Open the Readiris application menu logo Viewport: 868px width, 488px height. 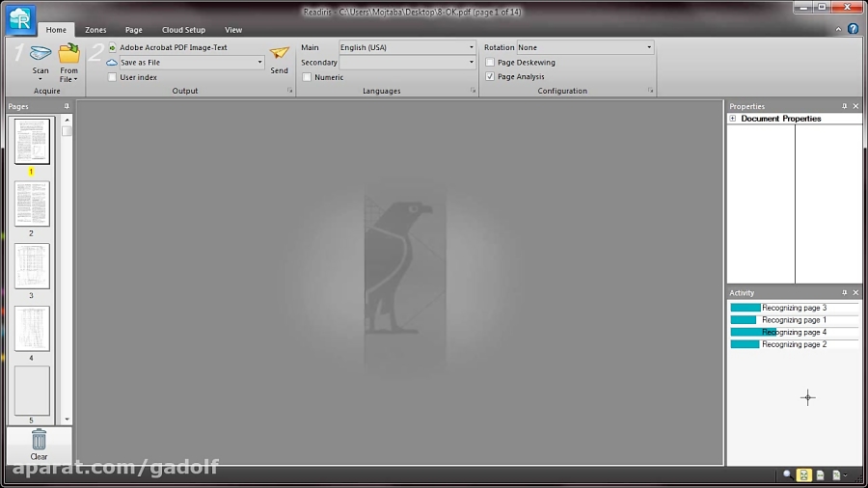[x=20, y=19]
